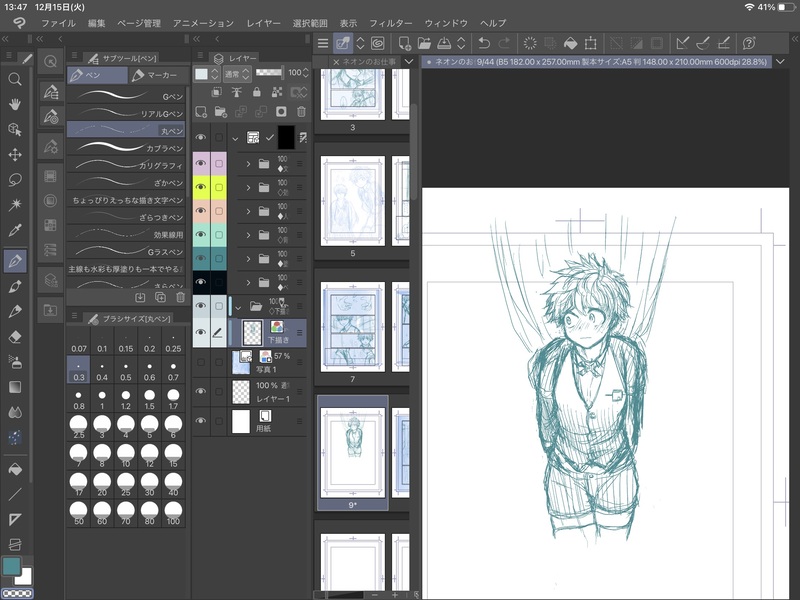Viewport: 800px width, 600px height.
Task: Click the Fill bucket tool
Action: click(x=15, y=468)
